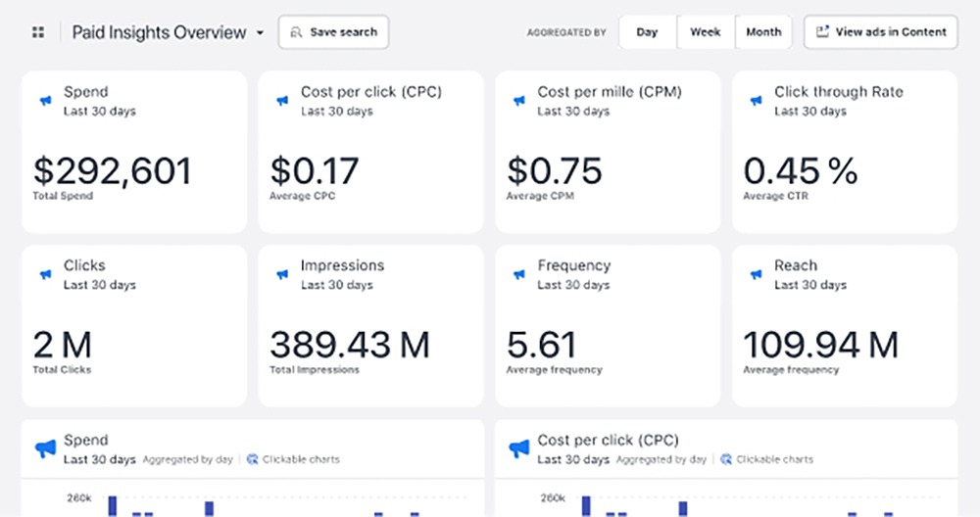Click the Frequency card title
The width and height of the screenshot is (980, 517).
coord(573,265)
